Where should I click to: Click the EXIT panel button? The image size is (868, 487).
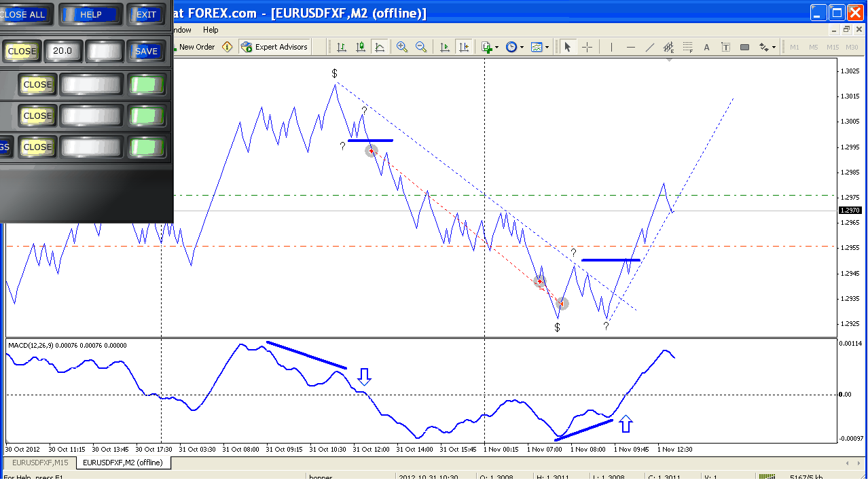(146, 14)
